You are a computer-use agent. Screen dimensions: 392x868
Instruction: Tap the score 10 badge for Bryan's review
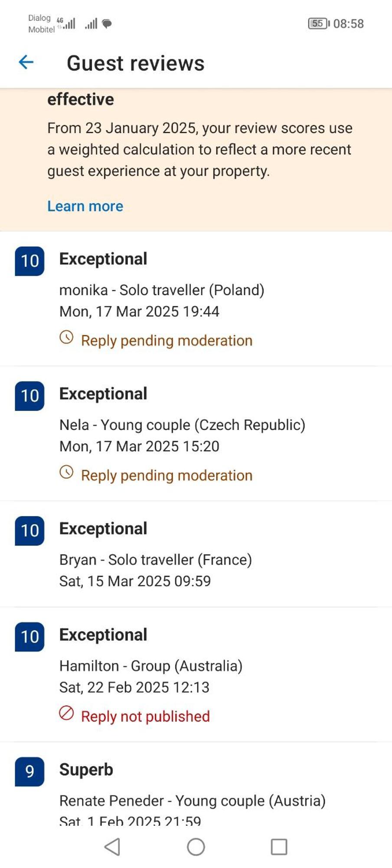pos(29,531)
